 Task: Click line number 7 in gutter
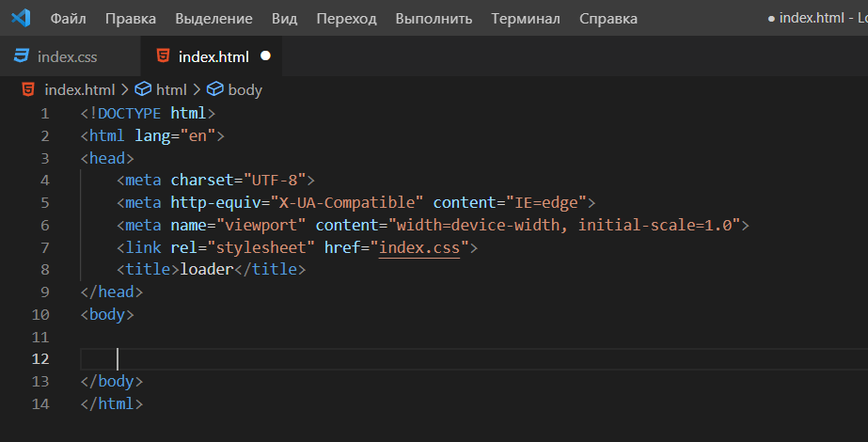pyautogui.click(x=45, y=247)
